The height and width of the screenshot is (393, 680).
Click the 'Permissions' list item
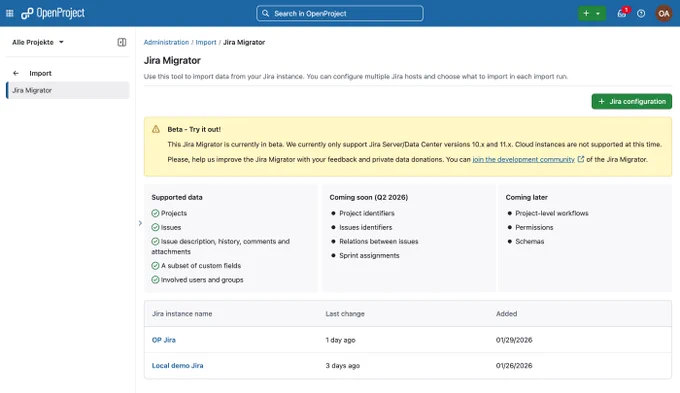tap(534, 227)
